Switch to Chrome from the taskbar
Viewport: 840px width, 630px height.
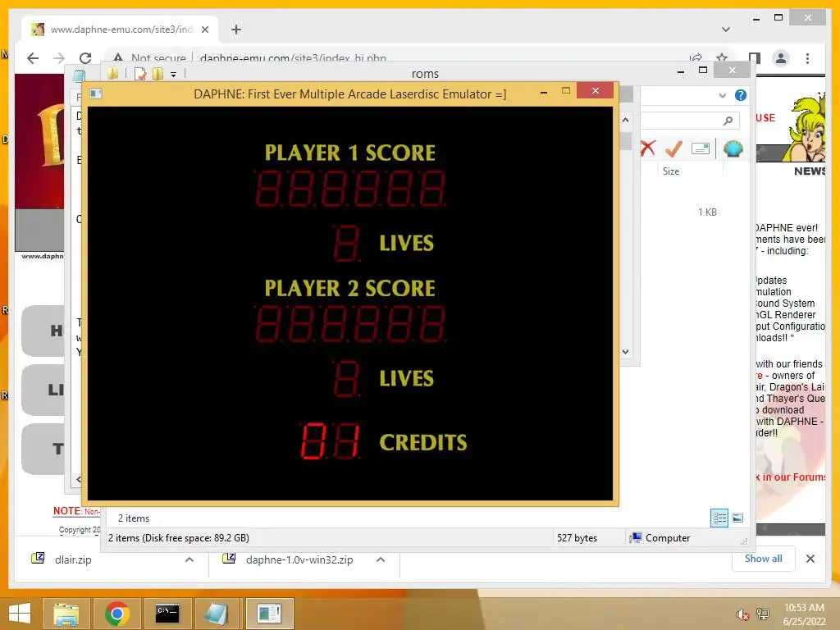(116, 614)
